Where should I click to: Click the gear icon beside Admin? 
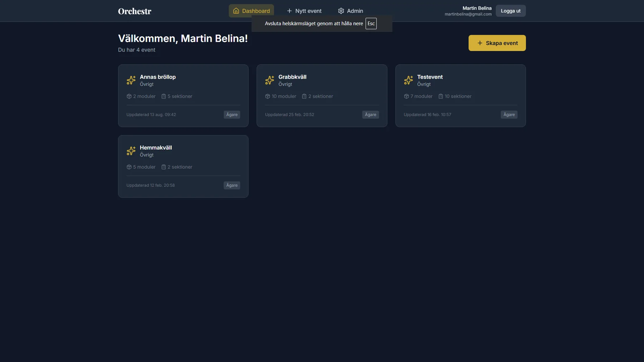(x=341, y=11)
